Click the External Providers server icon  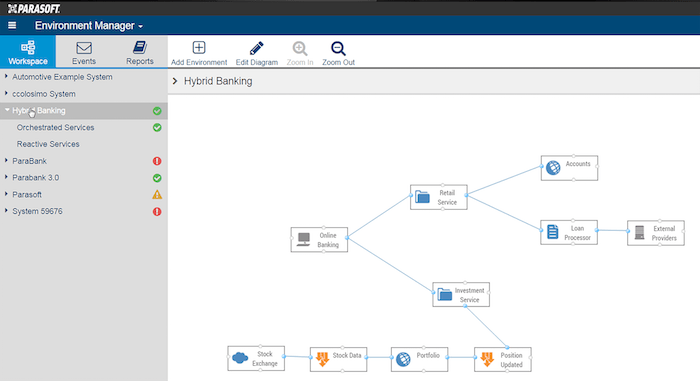pos(640,232)
